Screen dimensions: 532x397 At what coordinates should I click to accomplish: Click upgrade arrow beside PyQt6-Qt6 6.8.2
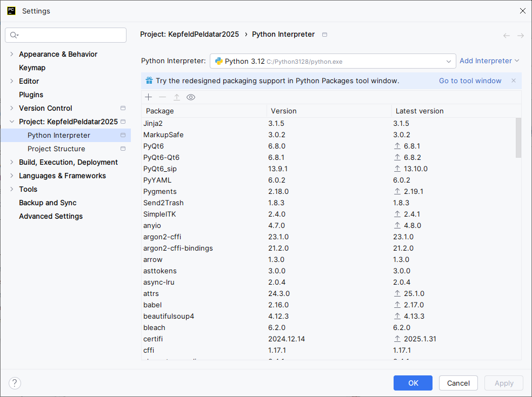point(397,157)
